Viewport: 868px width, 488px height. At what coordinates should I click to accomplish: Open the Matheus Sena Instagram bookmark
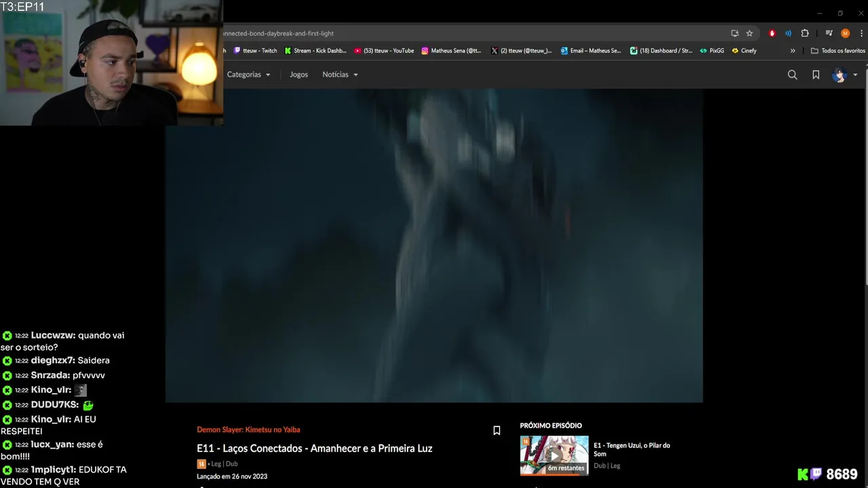pyautogui.click(x=451, y=51)
